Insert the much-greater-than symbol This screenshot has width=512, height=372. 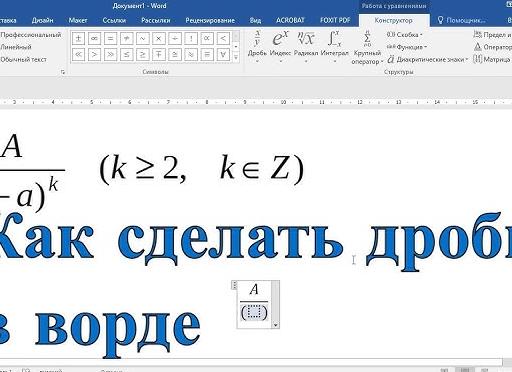110,54
